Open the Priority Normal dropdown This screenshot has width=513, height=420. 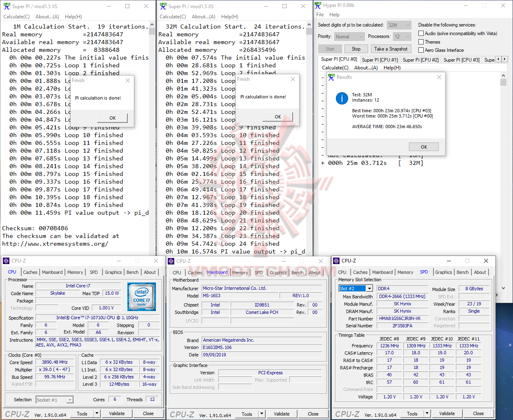click(349, 36)
